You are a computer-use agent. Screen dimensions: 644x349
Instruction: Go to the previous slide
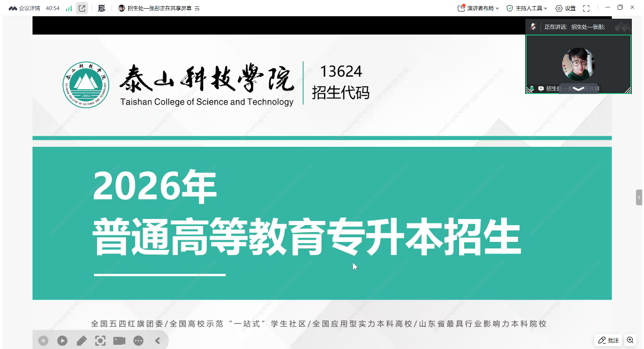pos(43,341)
